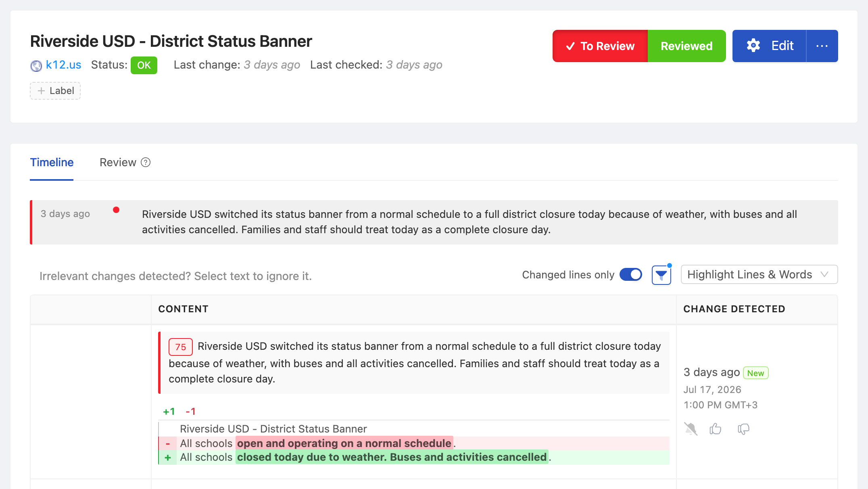Click the green OK status badge

[144, 65]
